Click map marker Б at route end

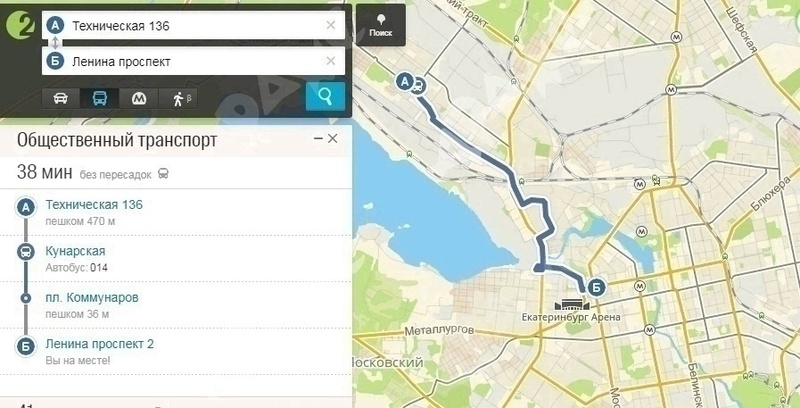pos(595,288)
